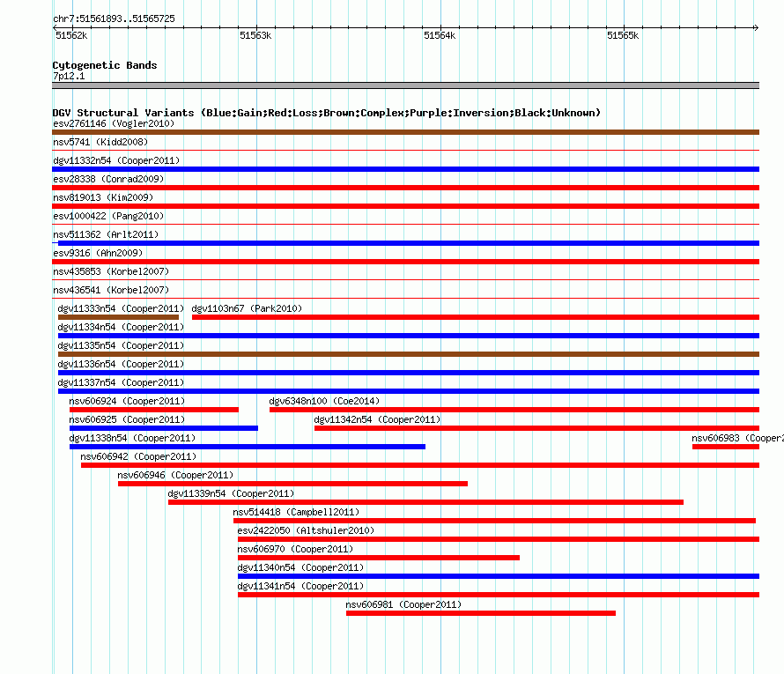Click nsv606942 (Cooper2011) label
This screenshot has height=674, width=784.
[x=138, y=456]
